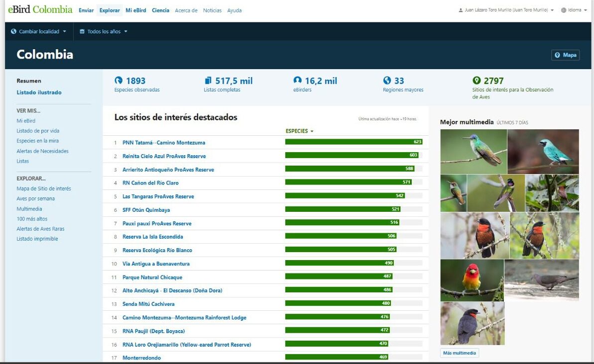Click the globe icon next to Idioma
This screenshot has height=364, width=594.
coord(564,10)
